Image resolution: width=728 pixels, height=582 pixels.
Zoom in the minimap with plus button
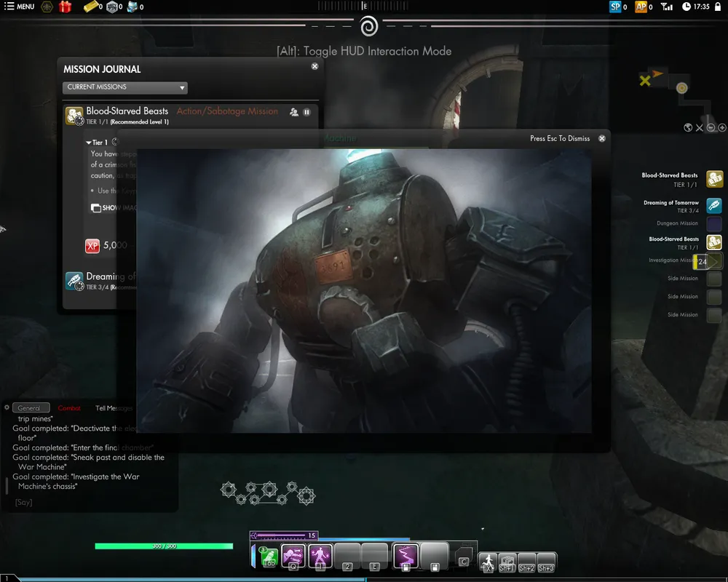coord(722,128)
